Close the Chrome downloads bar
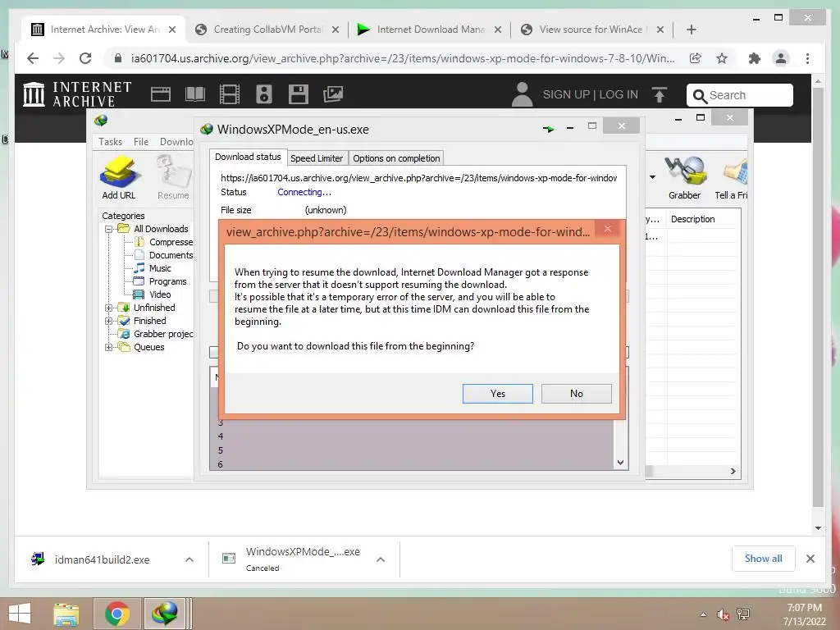Viewport: 840px width, 630px height. 810,559
